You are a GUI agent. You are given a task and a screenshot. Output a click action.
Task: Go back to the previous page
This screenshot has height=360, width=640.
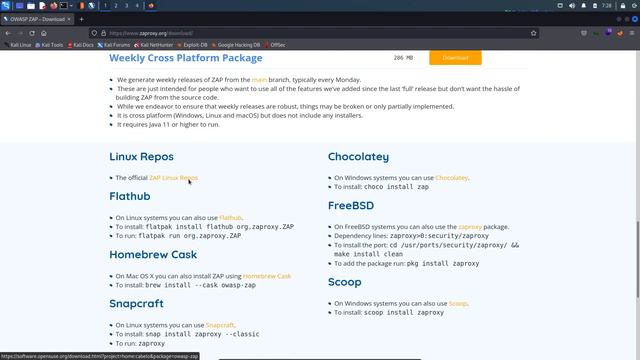[8, 33]
